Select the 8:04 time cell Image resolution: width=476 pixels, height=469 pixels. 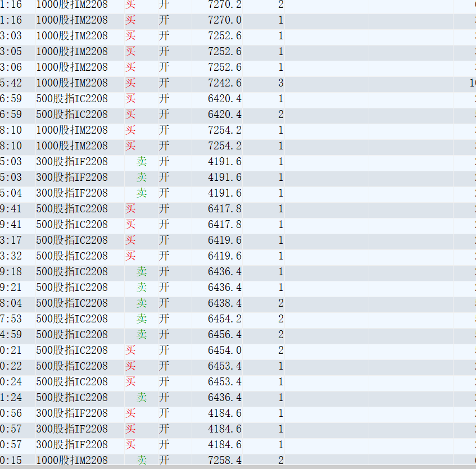click(11, 303)
